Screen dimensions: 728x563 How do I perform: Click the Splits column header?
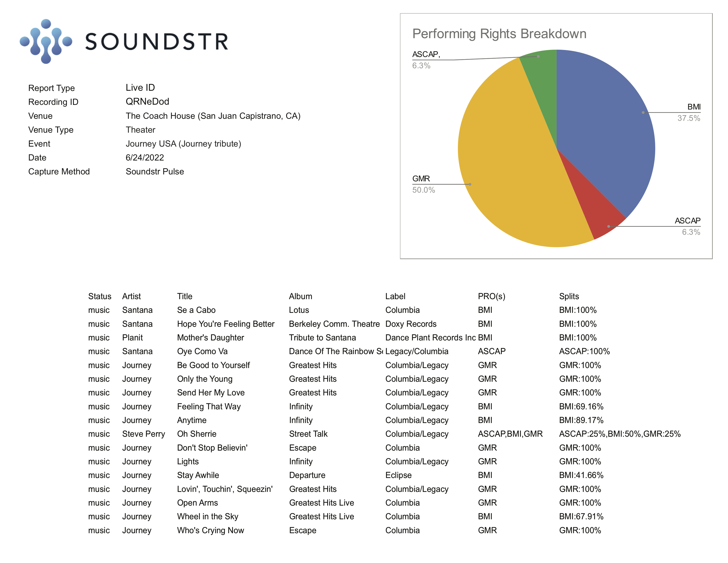point(569,296)
